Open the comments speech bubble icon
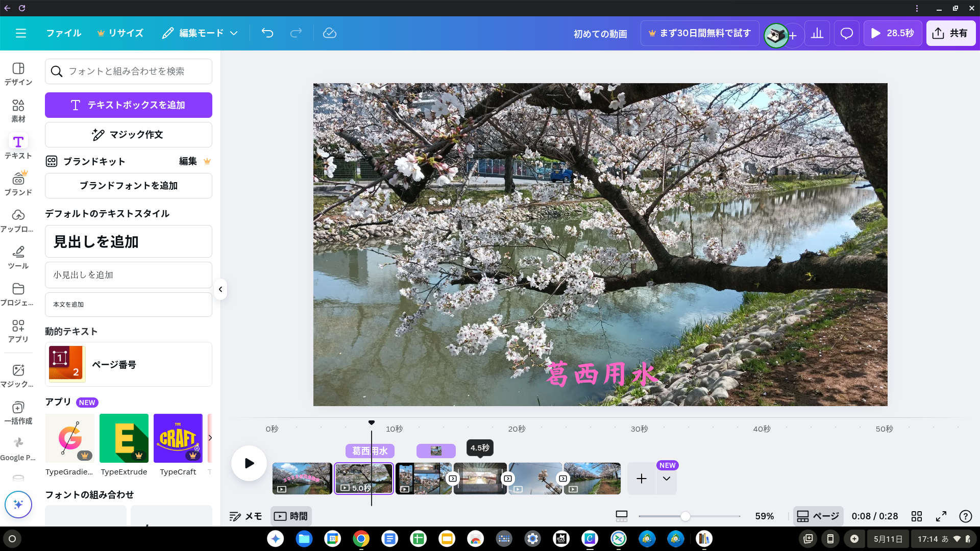Screen dimensions: 980x551 point(846,33)
